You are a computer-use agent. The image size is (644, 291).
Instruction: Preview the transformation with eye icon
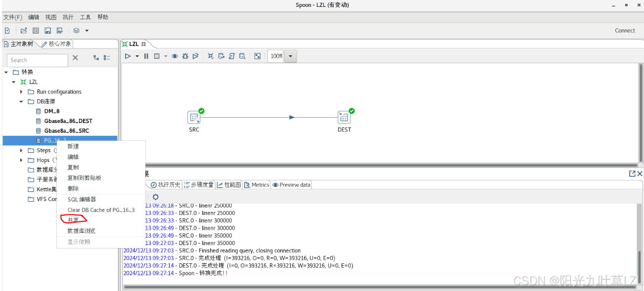tap(174, 56)
